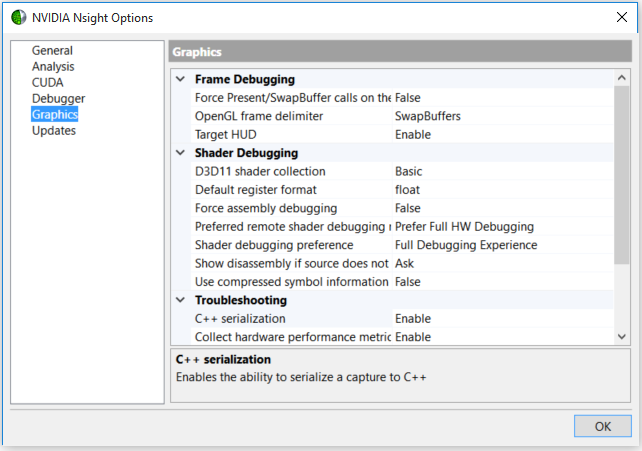Open the Updates options page

tap(53, 131)
